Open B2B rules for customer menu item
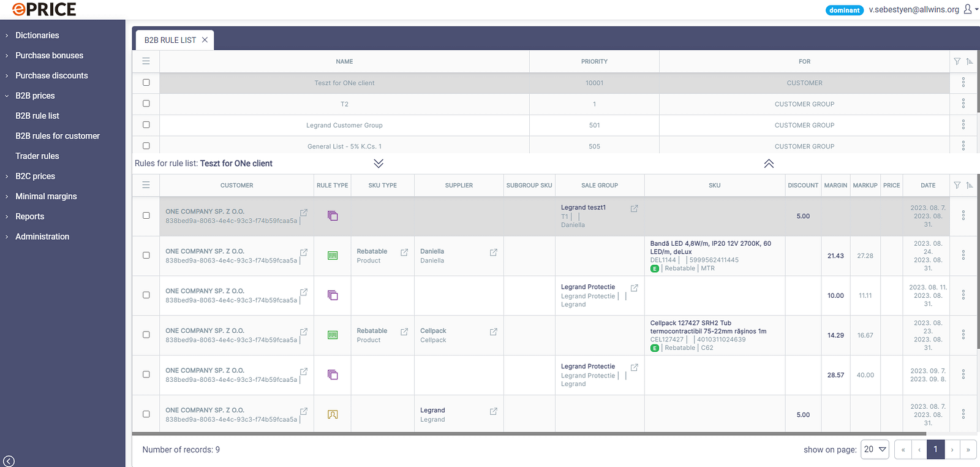The image size is (980, 467). pyautogui.click(x=58, y=136)
